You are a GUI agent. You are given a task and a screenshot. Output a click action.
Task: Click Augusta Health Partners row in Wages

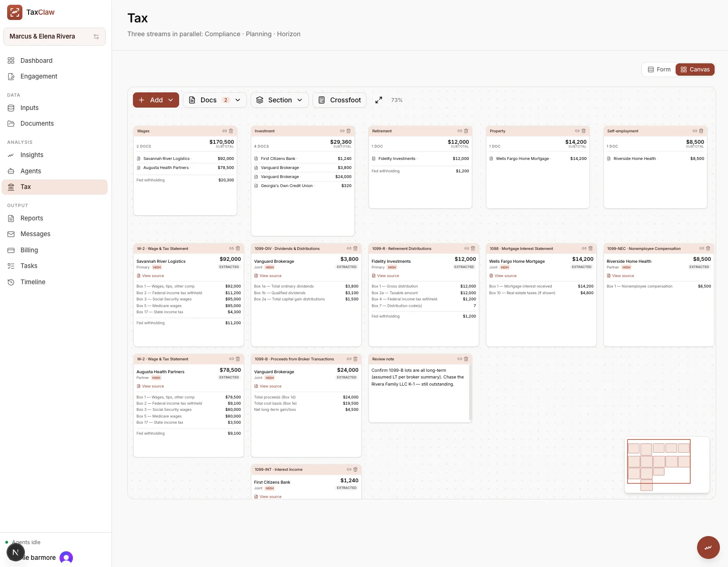[185, 168]
